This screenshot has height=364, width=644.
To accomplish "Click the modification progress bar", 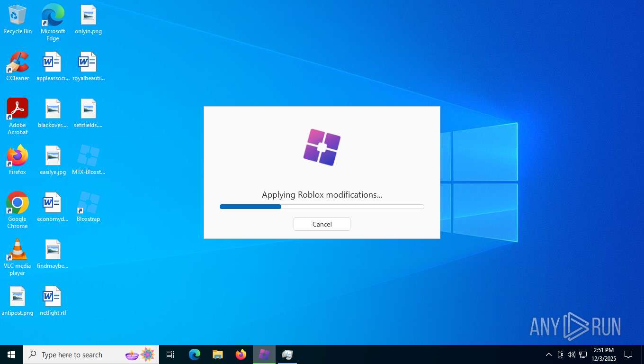I will [x=322, y=207].
